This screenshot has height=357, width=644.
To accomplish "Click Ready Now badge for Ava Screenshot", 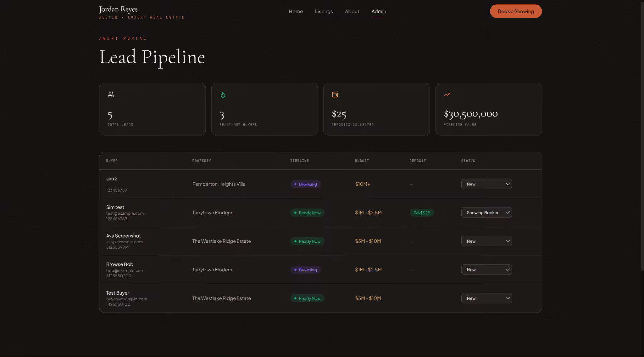I will (307, 241).
